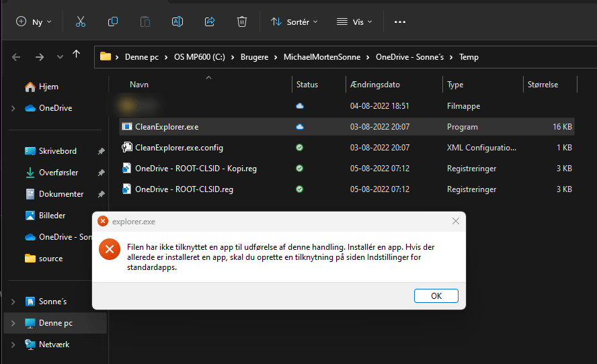Close the explorer.exe error dialog
The image size is (597, 364).
pyautogui.click(x=456, y=221)
